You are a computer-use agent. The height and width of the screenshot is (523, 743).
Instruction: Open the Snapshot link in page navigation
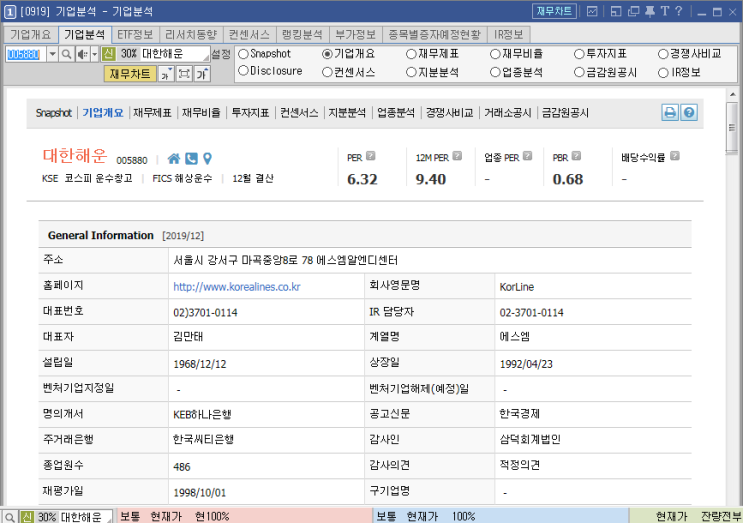tap(54, 113)
